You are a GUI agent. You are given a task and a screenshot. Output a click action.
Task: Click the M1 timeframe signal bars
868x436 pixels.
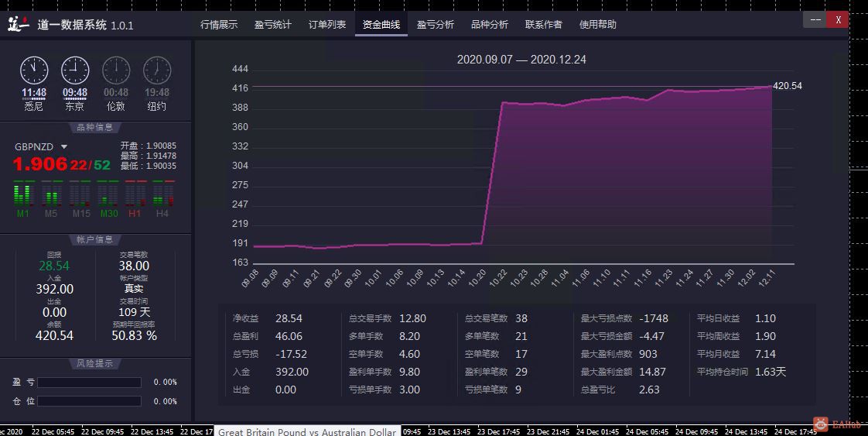[x=22, y=194]
